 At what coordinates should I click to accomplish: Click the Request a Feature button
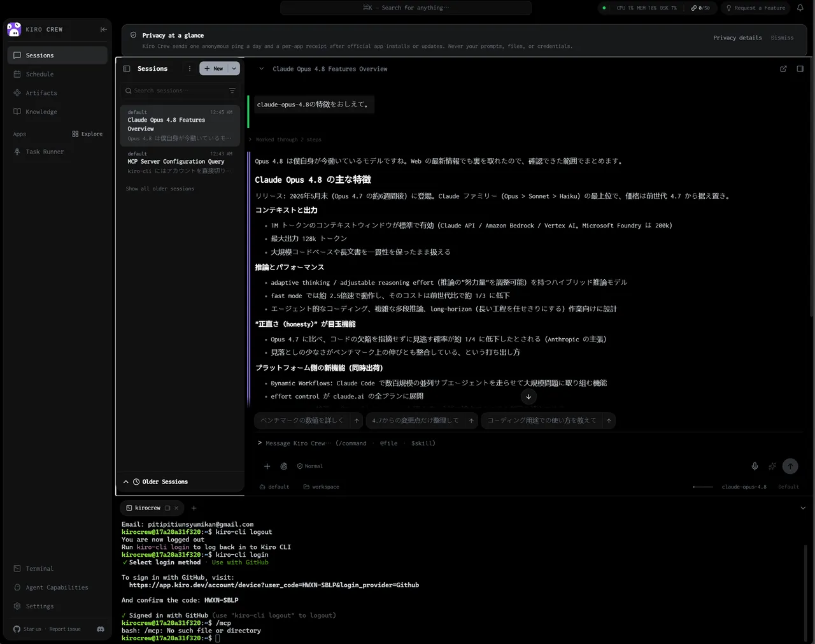click(x=756, y=8)
